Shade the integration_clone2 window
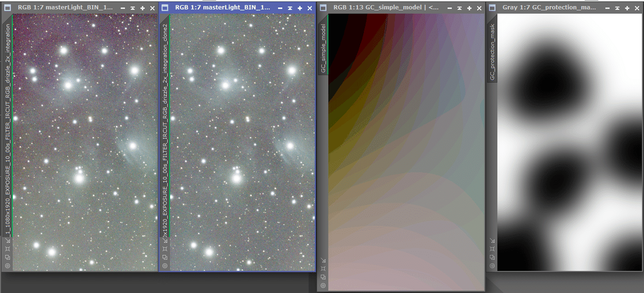The width and height of the screenshot is (644, 293). click(x=289, y=8)
